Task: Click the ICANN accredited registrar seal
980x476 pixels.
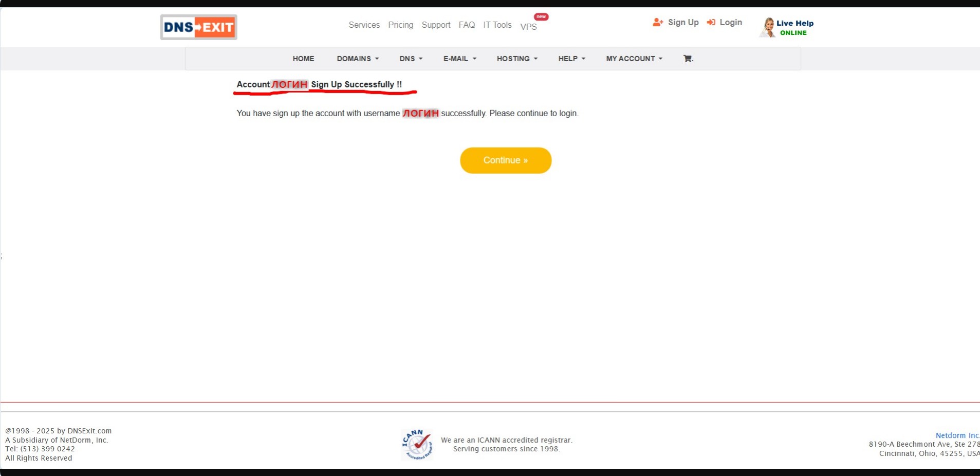Action: point(417,443)
